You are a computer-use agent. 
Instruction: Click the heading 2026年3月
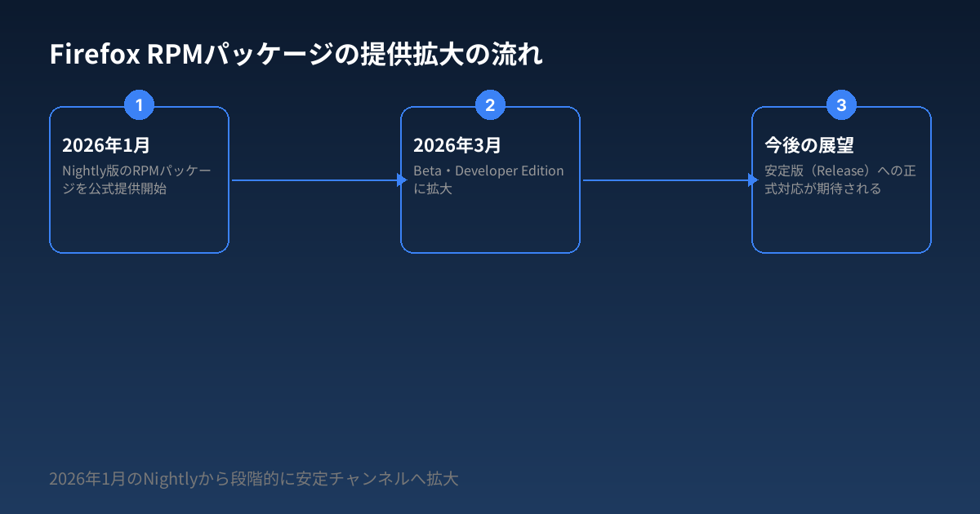(x=457, y=145)
